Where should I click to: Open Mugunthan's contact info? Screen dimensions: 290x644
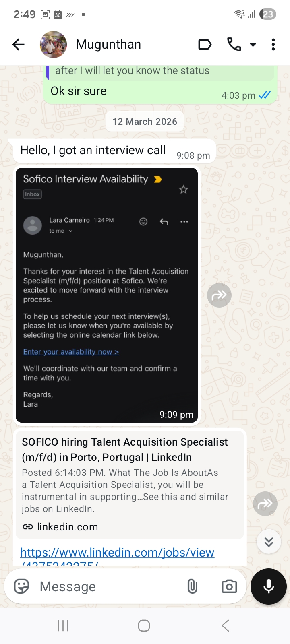[x=109, y=45]
